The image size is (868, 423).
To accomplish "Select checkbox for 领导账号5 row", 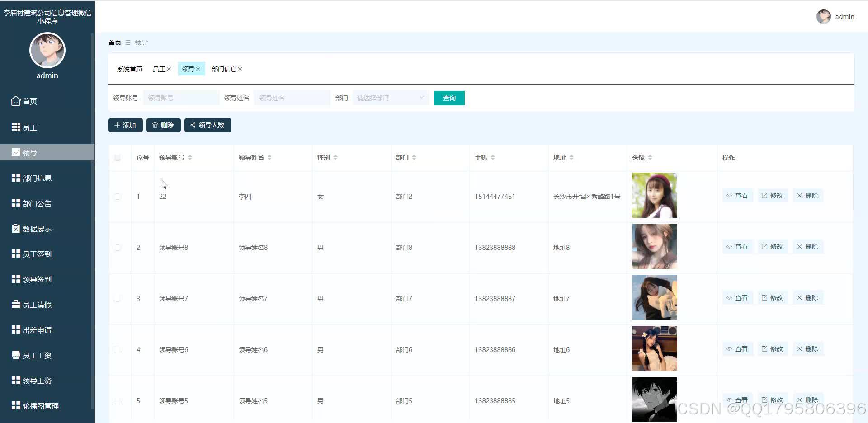I will (117, 401).
